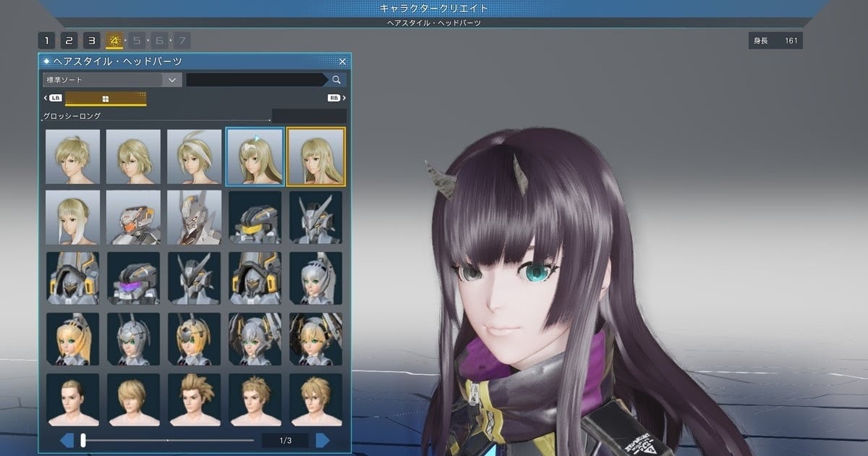Screen dimensions: 868x456
Task: Select the slicked-back male hairstyle
Action: pyautogui.click(x=72, y=400)
